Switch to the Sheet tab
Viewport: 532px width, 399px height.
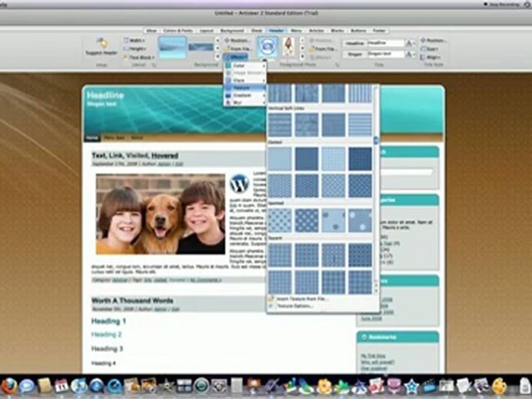pos(257,30)
